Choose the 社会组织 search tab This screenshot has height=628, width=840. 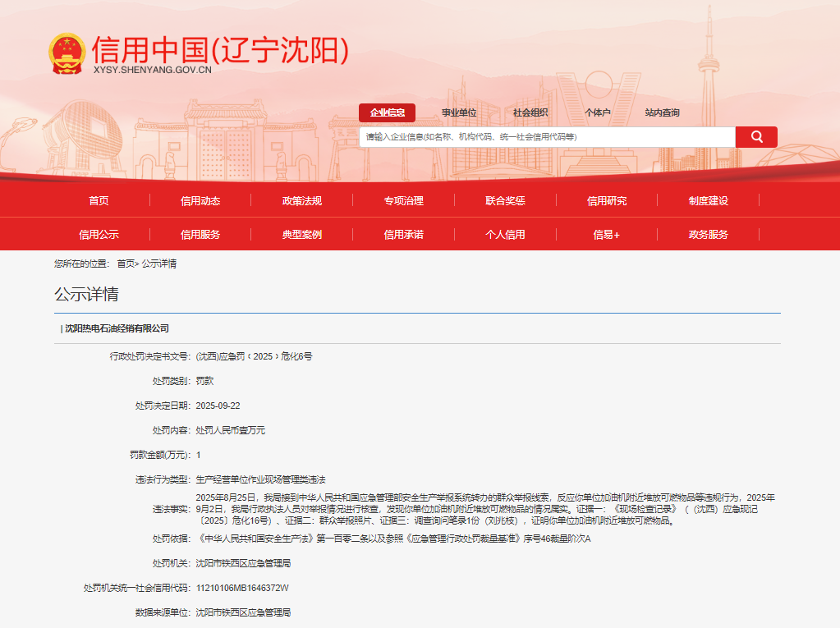[530, 113]
